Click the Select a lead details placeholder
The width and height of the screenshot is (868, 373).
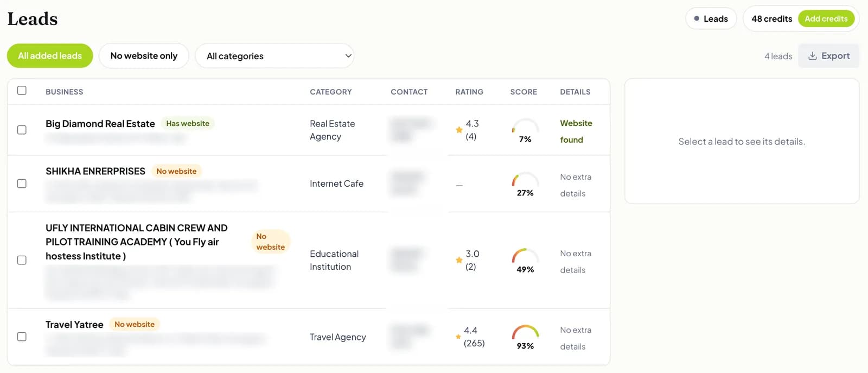coord(742,142)
